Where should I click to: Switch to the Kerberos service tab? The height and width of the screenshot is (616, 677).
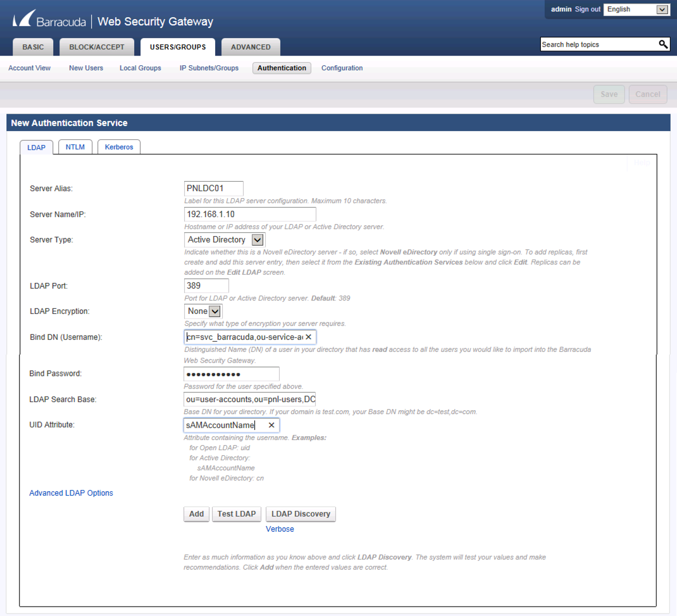[119, 147]
